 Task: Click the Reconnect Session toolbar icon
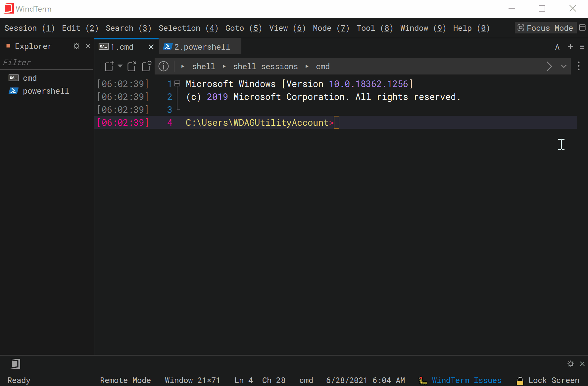(x=147, y=66)
